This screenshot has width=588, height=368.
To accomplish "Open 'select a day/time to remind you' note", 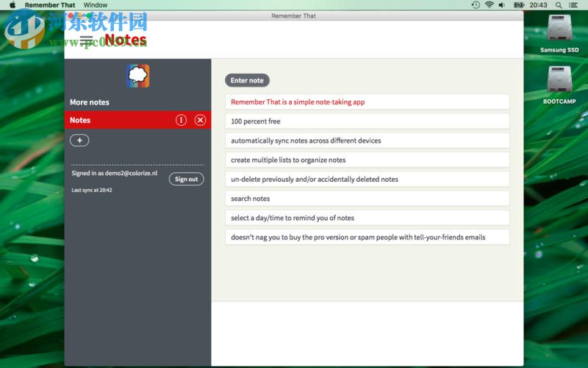I will [367, 218].
